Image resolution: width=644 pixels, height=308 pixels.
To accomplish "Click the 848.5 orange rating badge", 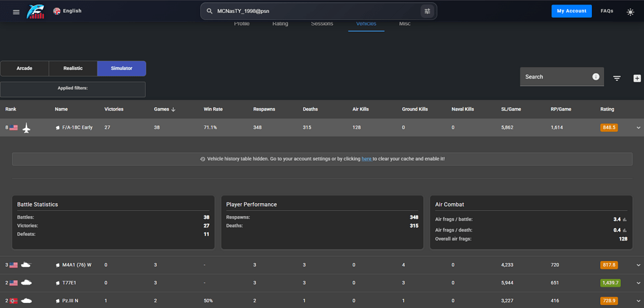I will point(609,127).
